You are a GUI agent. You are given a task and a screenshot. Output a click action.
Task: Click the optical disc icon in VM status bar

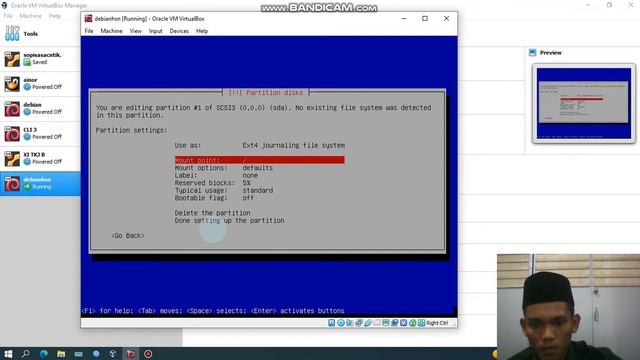pos(341,323)
